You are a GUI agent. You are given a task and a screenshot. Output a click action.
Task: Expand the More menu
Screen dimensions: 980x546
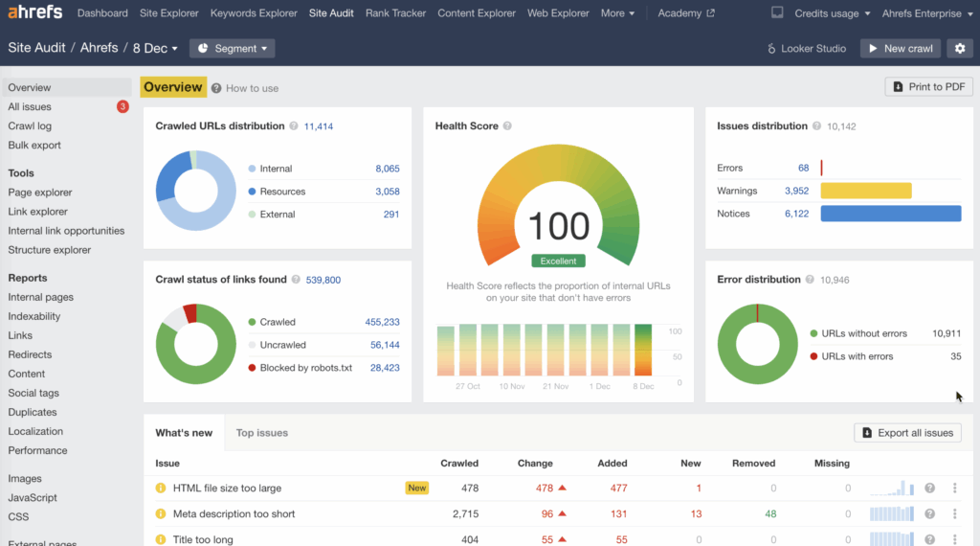(x=617, y=12)
